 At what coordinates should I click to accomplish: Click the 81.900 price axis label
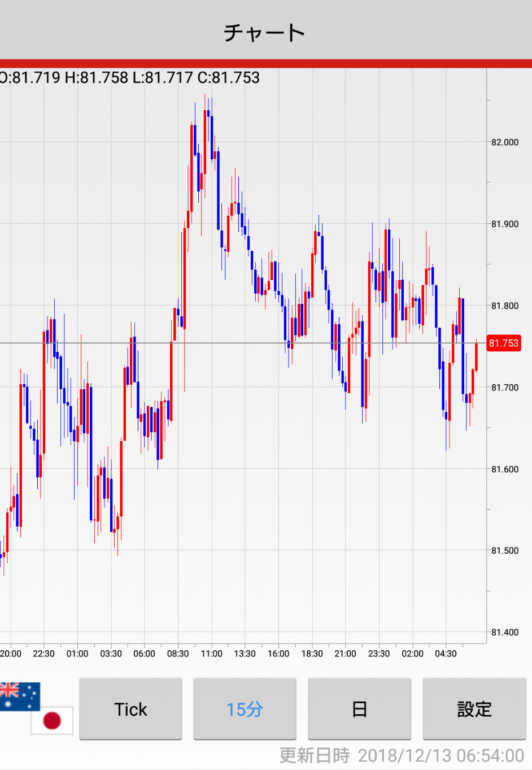point(504,224)
